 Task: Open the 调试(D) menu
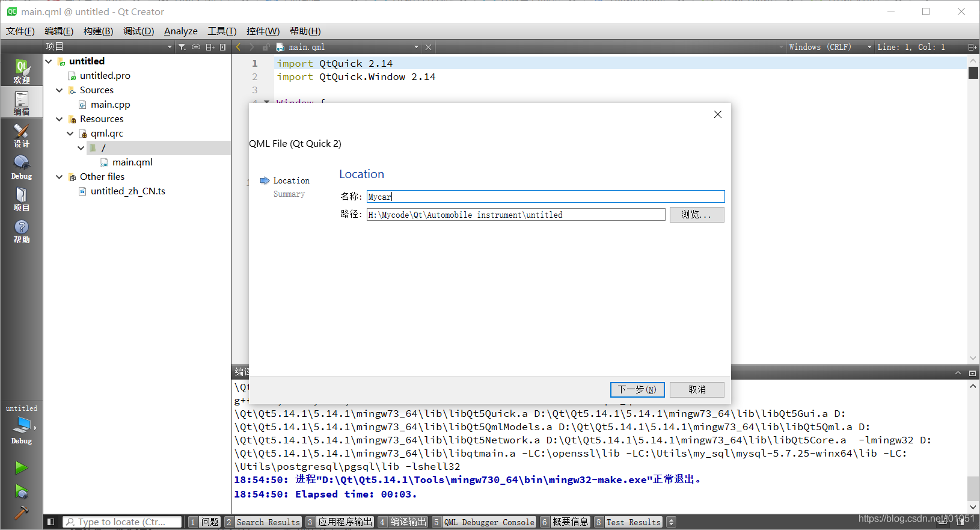click(139, 31)
